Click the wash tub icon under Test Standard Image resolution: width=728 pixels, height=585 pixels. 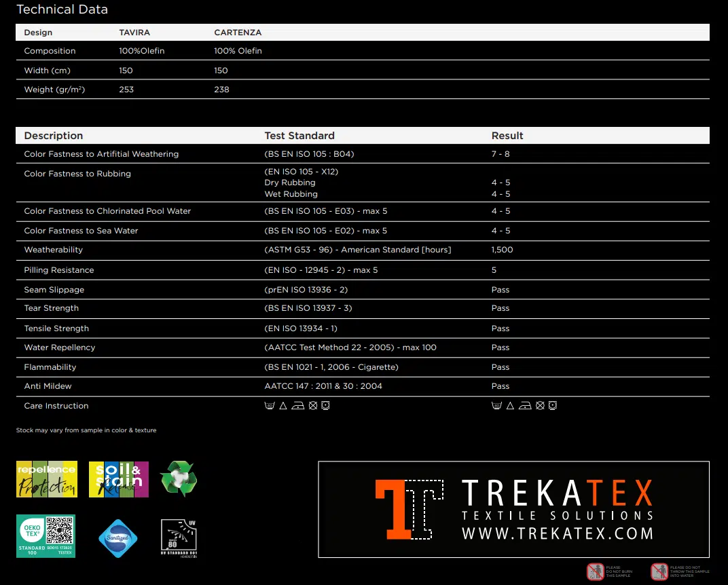point(269,406)
